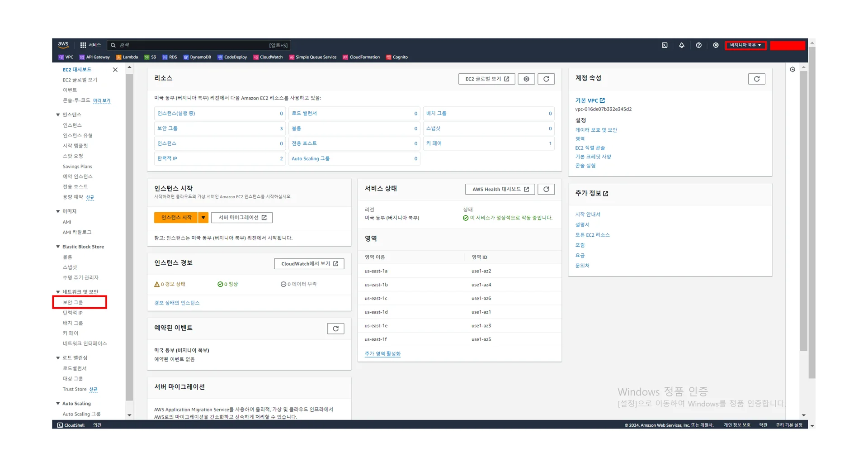Open the Virginia region selector dropdown
This screenshot has width=868, height=467.
745,45
